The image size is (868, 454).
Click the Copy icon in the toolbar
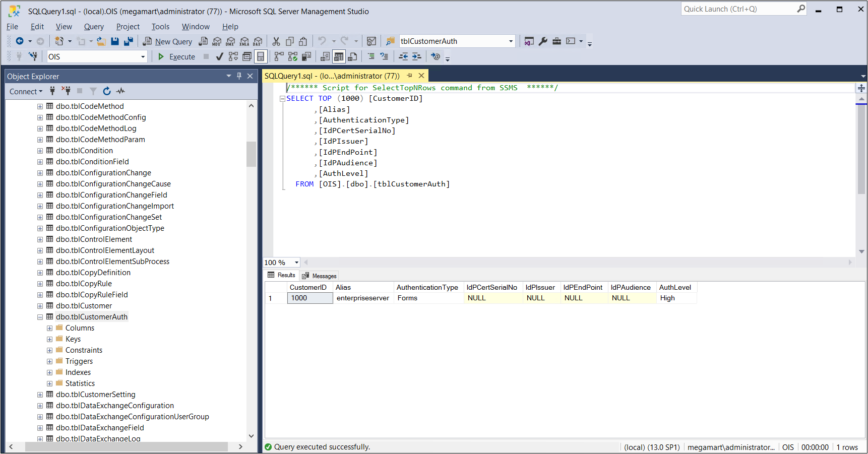290,41
